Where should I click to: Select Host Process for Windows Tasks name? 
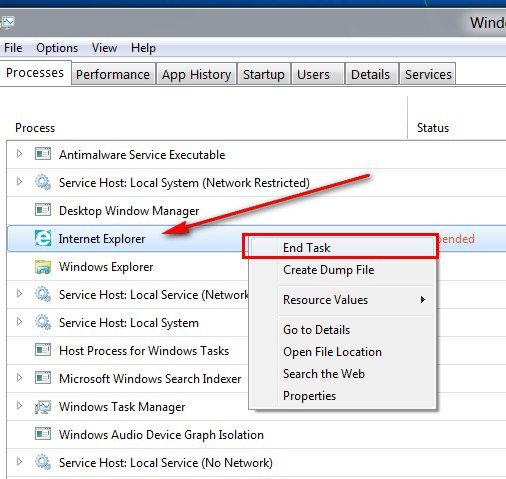[x=144, y=351]
